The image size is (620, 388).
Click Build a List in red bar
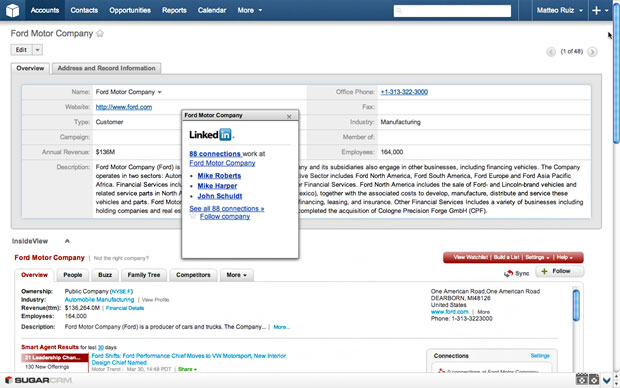[x=506, y=257]
